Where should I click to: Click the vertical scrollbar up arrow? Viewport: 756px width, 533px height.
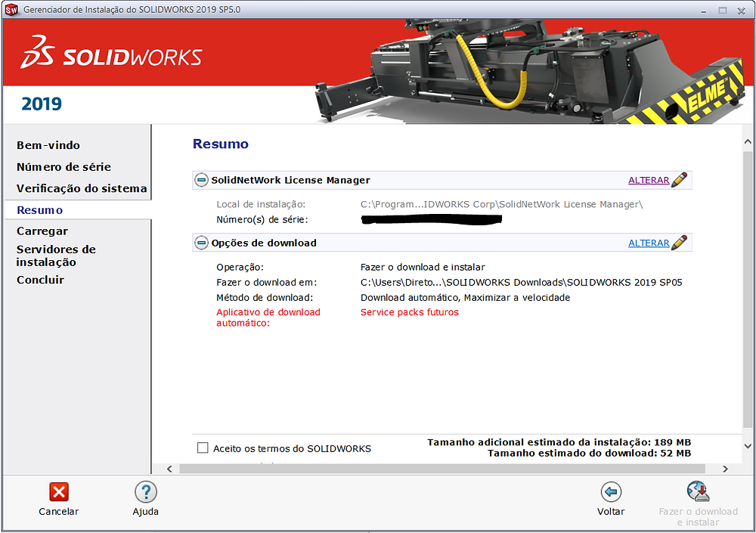click(x=748, y=142)
